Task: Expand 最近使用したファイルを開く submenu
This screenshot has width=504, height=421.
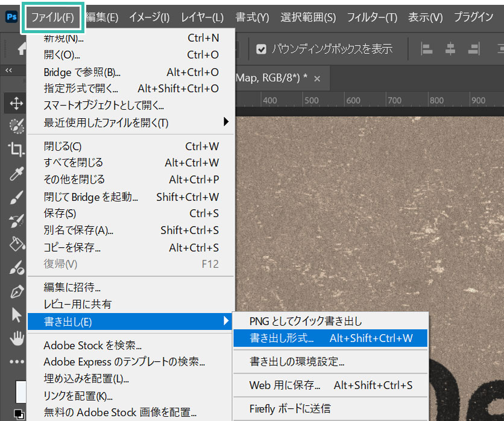Action: pyautogui.click(x=131, y=122)
